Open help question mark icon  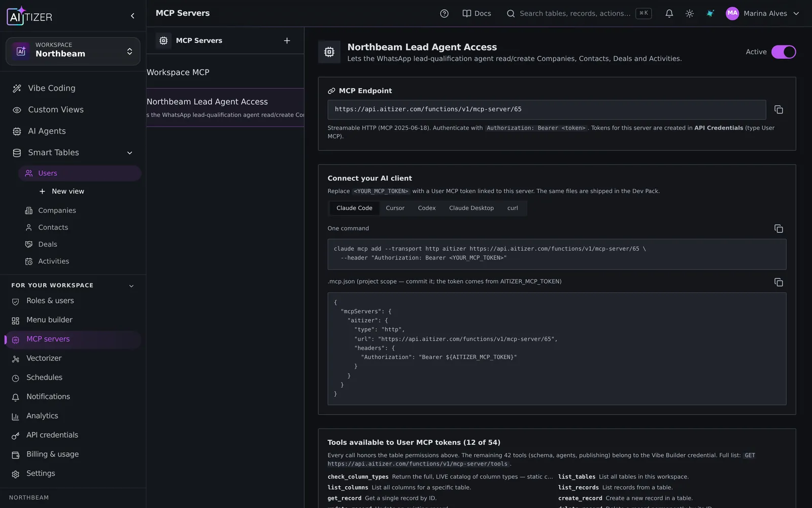[444, 14]
